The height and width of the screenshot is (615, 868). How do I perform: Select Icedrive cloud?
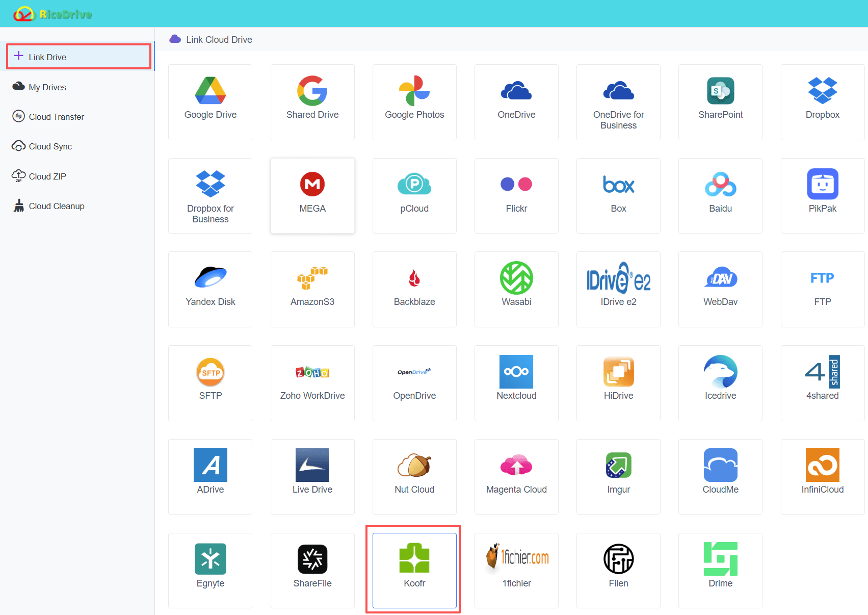pyautogui.click(x=720, y=383)
